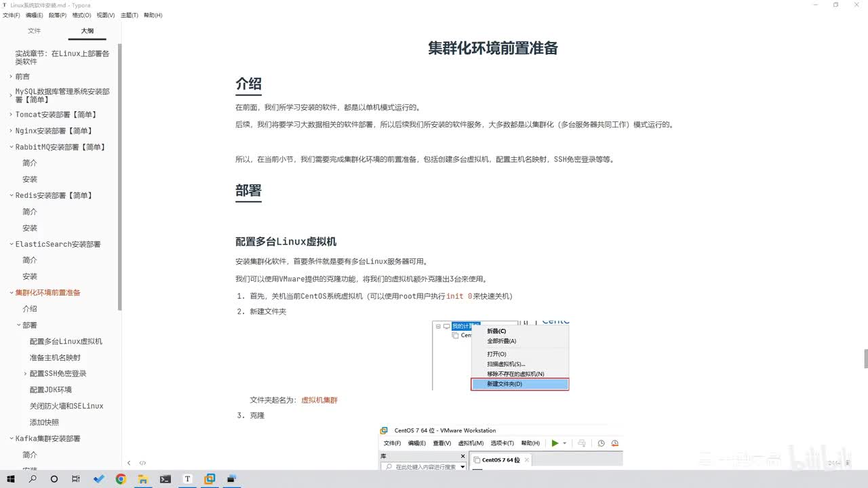Viewport: 868px width, 488px height.
Task: Collapse the chevron beside 部署 in outline
Action: pos(18,325)
